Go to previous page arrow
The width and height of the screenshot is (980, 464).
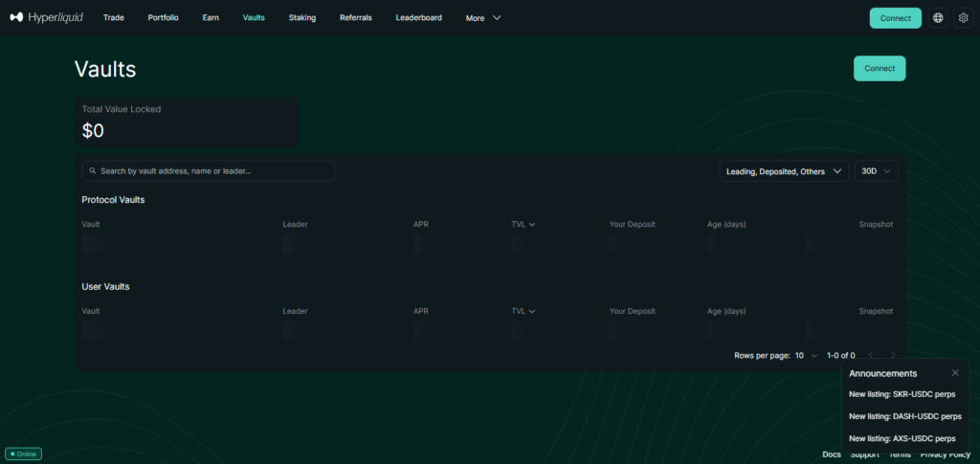(x=870, y=355)
